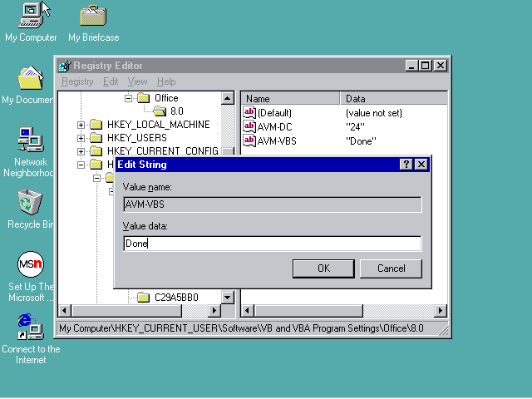
Task: Select the (Default) string value icon
Action: click(249, 112)
